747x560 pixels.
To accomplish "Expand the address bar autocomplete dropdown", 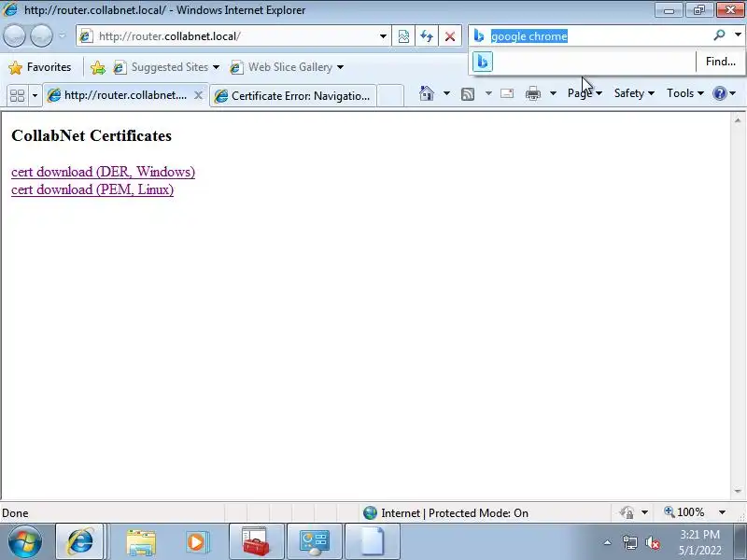I will [383, 36].
